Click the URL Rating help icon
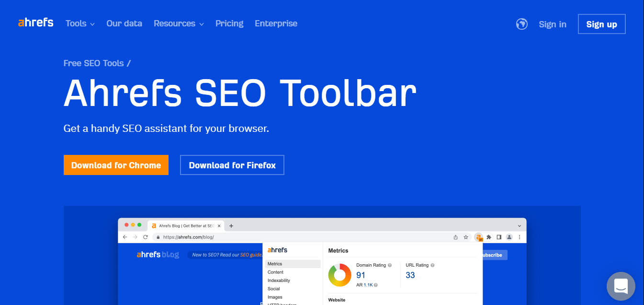This screenshot has width=644, height=305. [x=433, y=265]
